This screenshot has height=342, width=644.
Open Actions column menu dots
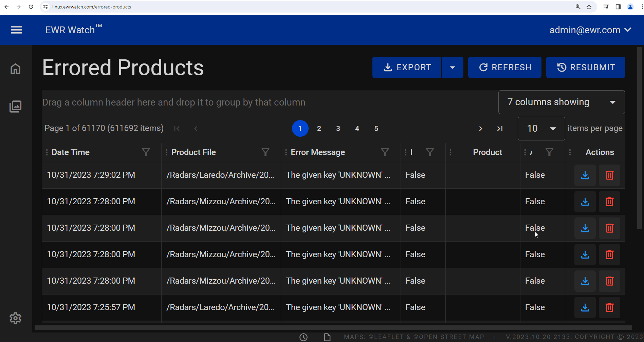(x=570, y=152)
